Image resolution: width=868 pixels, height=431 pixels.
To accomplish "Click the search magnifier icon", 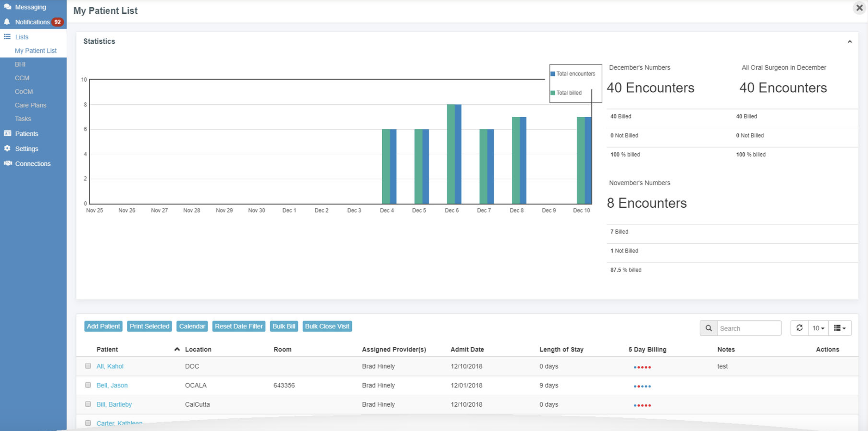I will pyautogui.click(x=708, y=328).
